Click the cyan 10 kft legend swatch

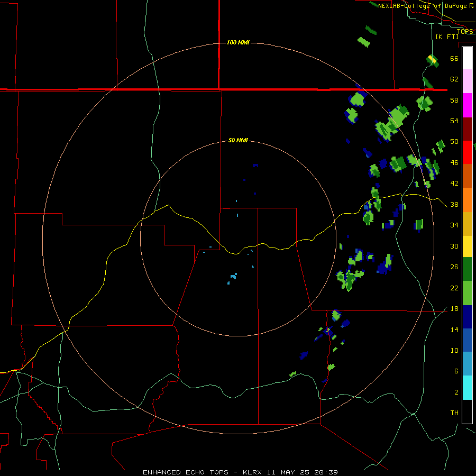[x=467, y=388]
